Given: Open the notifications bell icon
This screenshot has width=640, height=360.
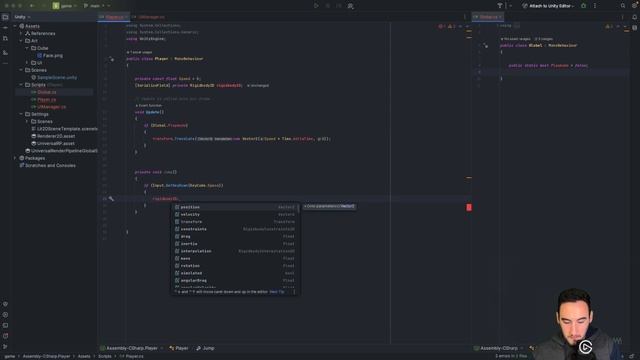Looking at the screenshot, I should click(x=635, y=17).
